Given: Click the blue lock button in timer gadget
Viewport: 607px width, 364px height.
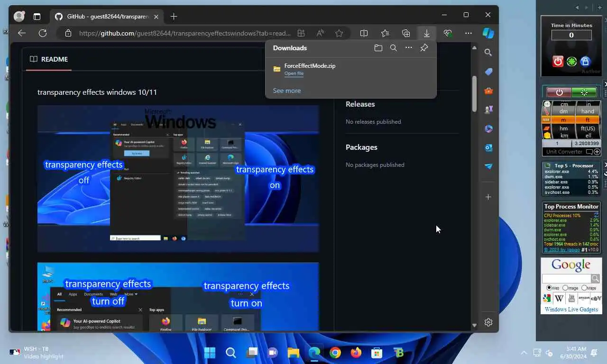Looking at the screenshot, I should tap(585, 62).
